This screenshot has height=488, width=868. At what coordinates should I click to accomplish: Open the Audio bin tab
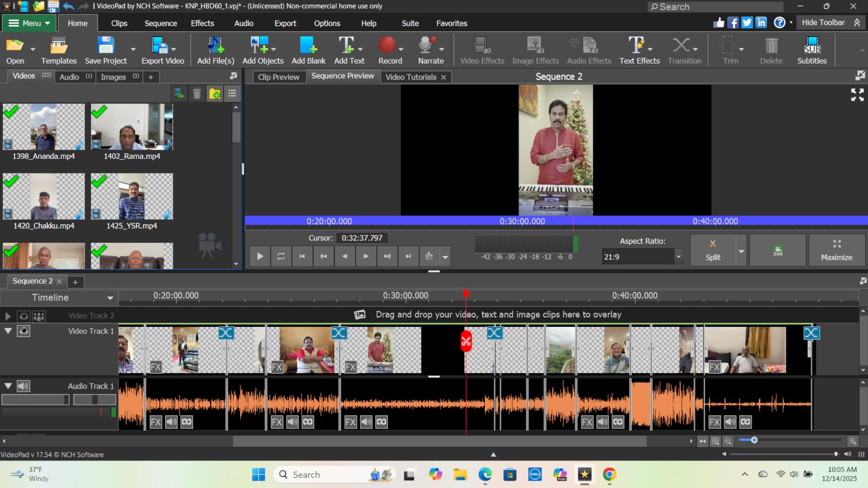pyautogui.click(x=75, y=77)
